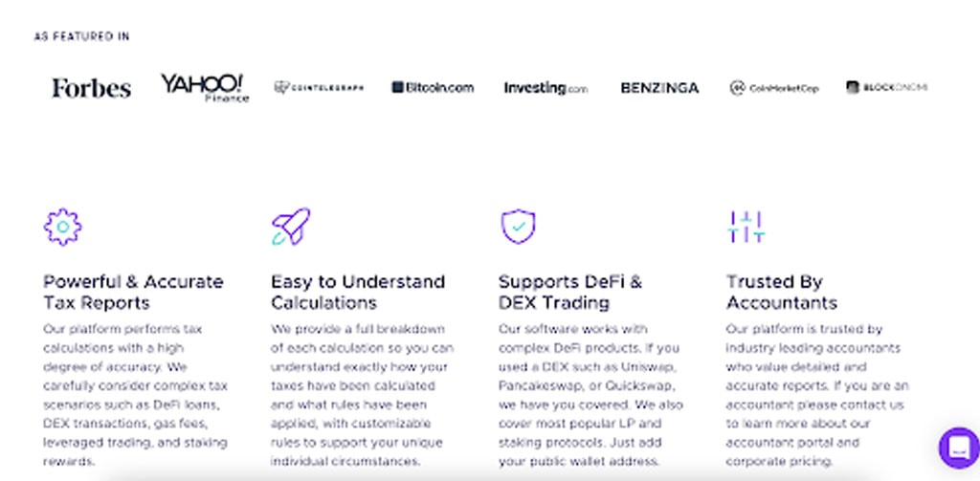Screen dimensions: 980x481
Task: Open the purple chat widget button
Action: pos(959,448)
